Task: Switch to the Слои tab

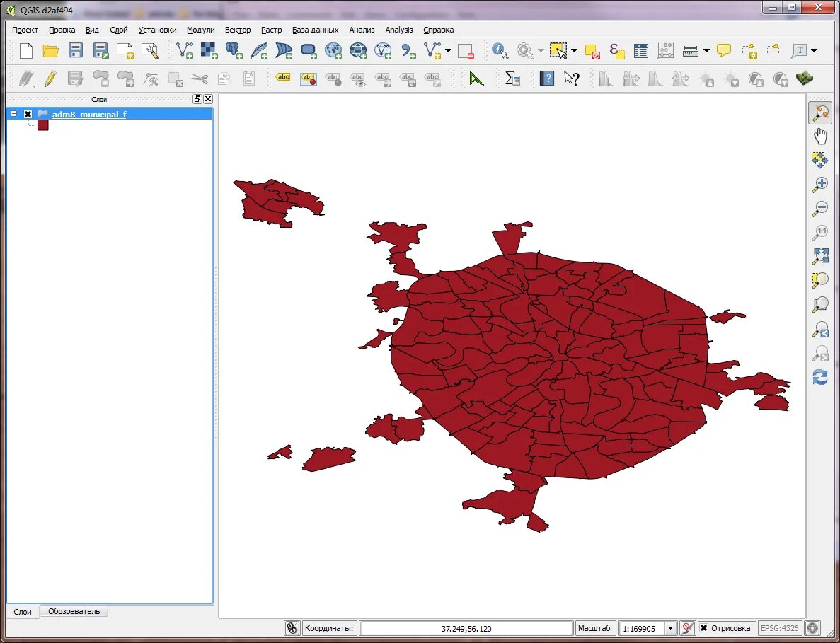Action: click(x=23, y=611)
